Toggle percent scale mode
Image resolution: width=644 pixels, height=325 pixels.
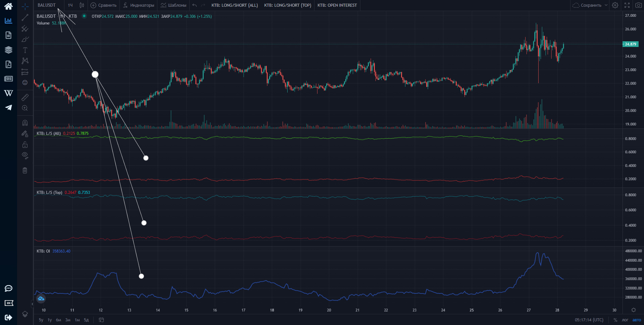(x=615, y=320)
